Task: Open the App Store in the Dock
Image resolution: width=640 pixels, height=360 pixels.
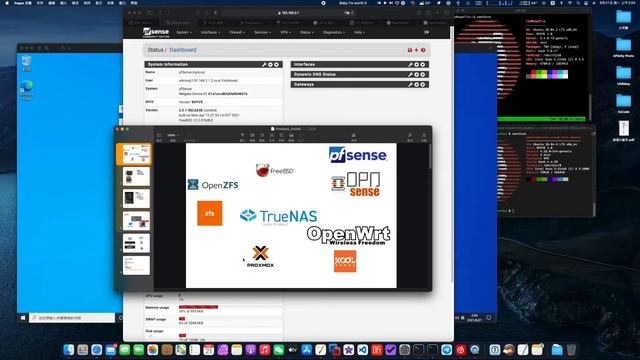Action: pos(307,350)
